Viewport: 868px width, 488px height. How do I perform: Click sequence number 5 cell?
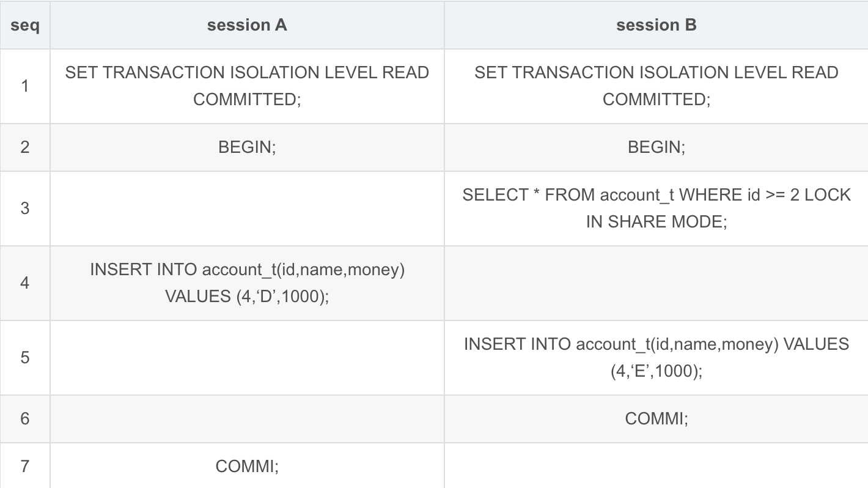pyautogui.click(x=25, y=357)
